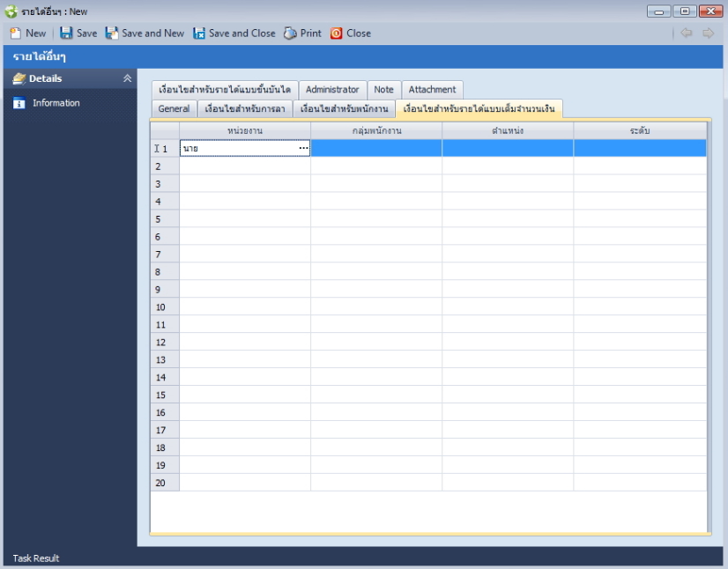Select the เงื่อนไขสำหรับรายได้แบบเต็มจำนวนเงิน tab

pyautogui.click(x=479, y=108)
